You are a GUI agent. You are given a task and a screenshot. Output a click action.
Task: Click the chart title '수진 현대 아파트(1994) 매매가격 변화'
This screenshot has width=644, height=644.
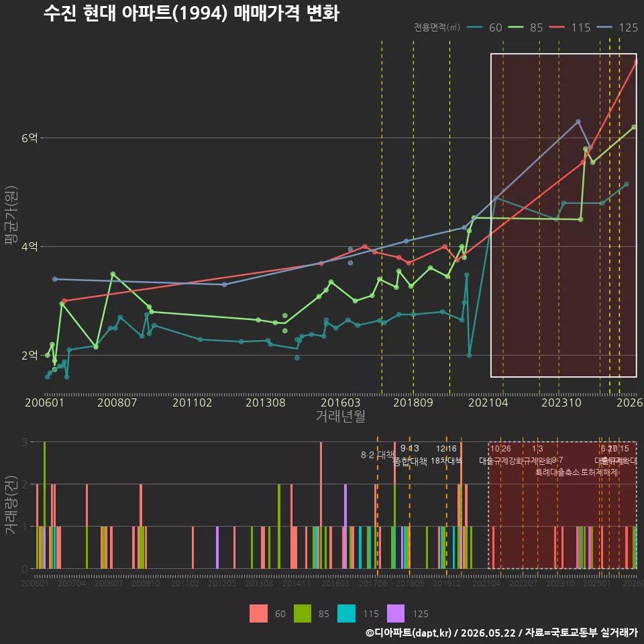191,13
